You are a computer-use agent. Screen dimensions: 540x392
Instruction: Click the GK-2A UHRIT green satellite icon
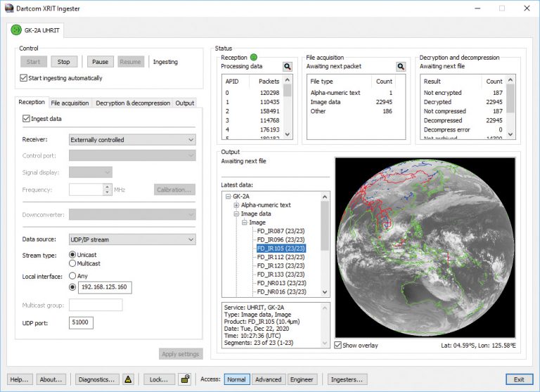coord(15,31)
